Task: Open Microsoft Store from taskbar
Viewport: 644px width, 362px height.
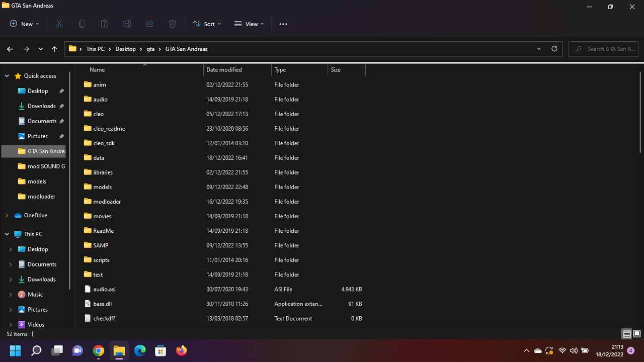Action: [x=160, y=350]
